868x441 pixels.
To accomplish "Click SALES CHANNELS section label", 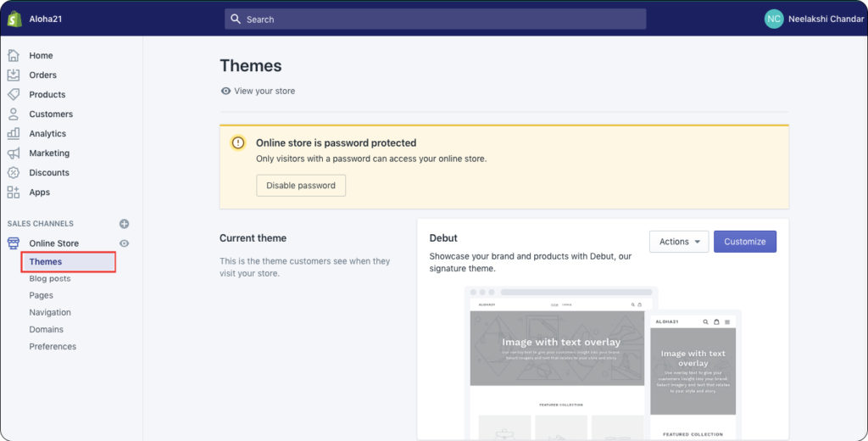I will pyautogui.click(x=41, y=224).
